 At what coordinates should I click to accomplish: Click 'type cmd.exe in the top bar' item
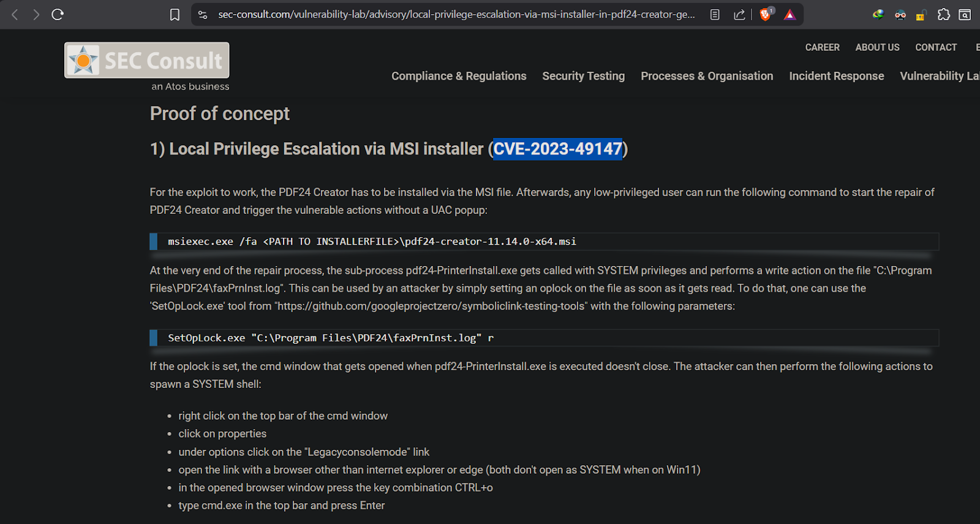282,506
